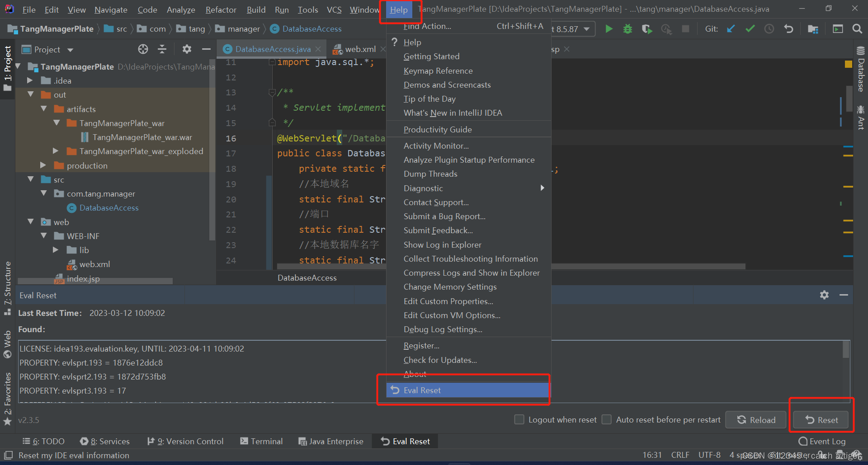The width and height of the screenshot is (868, 465).
Task: Collapse all in Project panel
Action: [162, 49]
